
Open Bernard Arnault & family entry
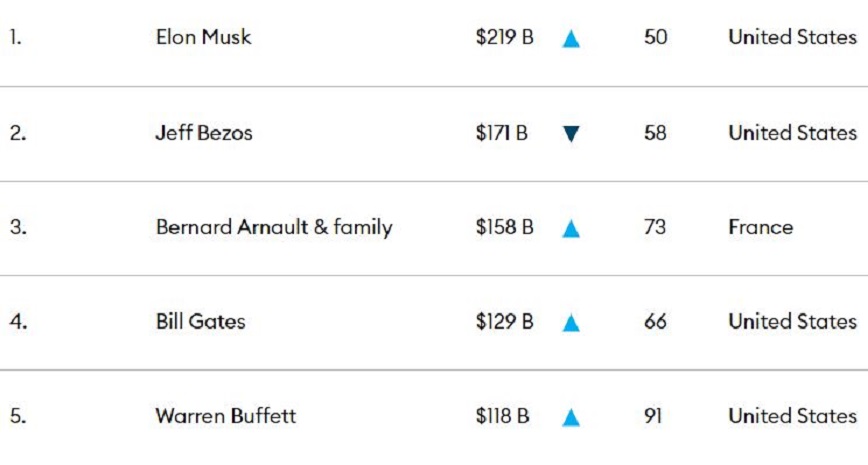click(274, 228)
